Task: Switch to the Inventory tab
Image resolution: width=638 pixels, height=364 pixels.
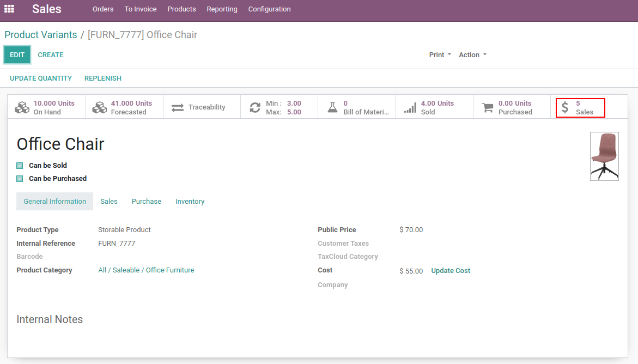Action: pyautogui.click(x=190, y=202)
